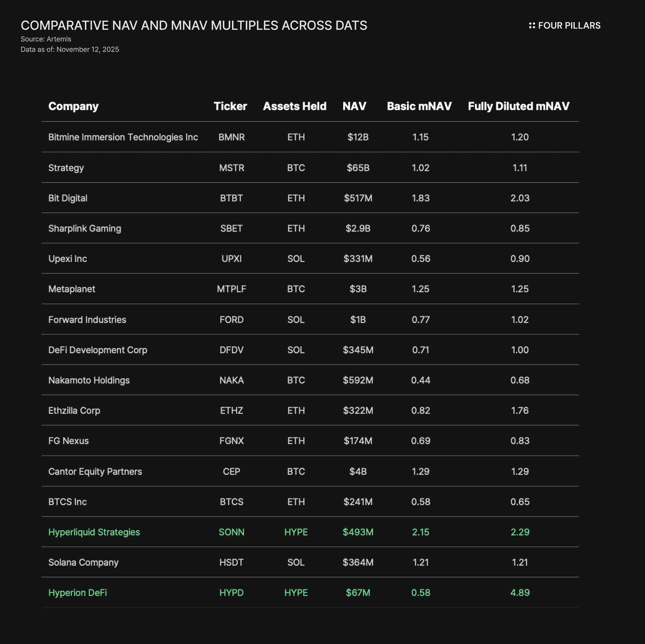Image resolution: width=645 pixels, height=644 pixels.
Task: Click Bit Digital's 2.03 diluted mNAV
Action: [x=519, y=198]
